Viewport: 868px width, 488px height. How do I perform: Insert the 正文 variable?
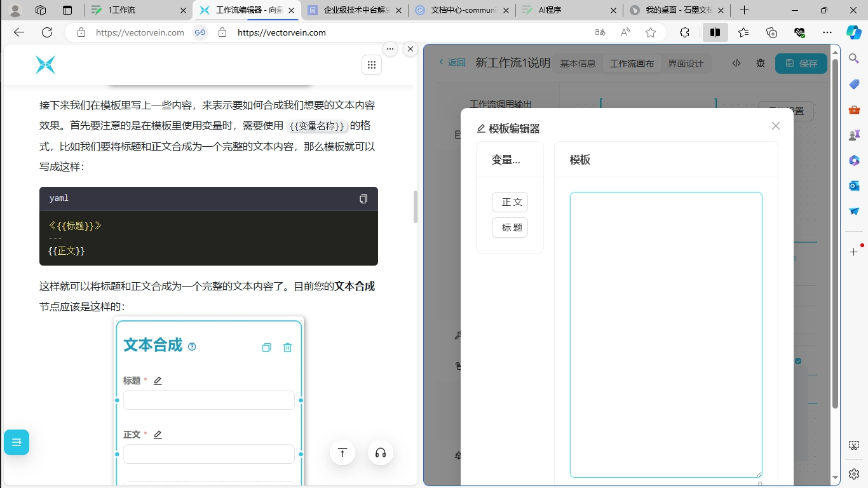(510, 202)
